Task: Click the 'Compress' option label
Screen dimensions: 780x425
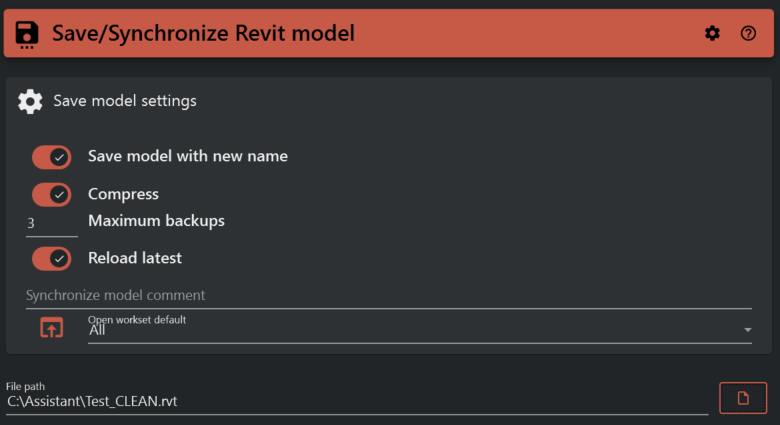Action: coord(123,194)
